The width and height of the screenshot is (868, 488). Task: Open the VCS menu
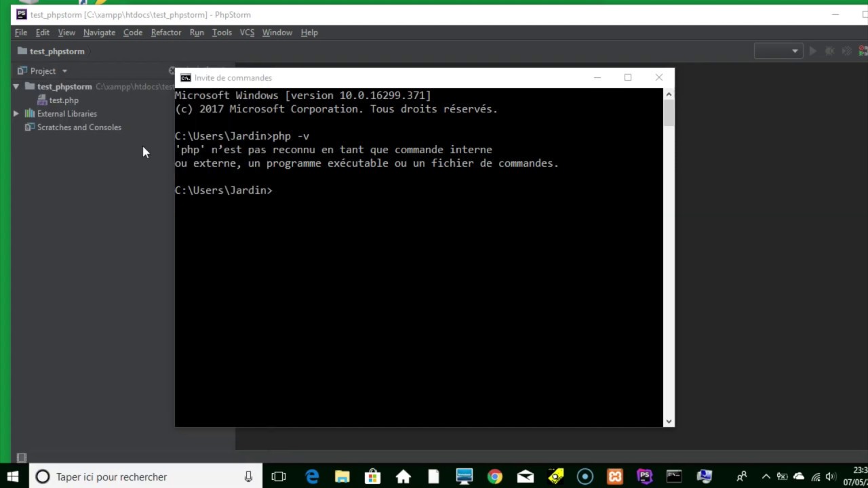pyautogui.click(x=247, y=33)
